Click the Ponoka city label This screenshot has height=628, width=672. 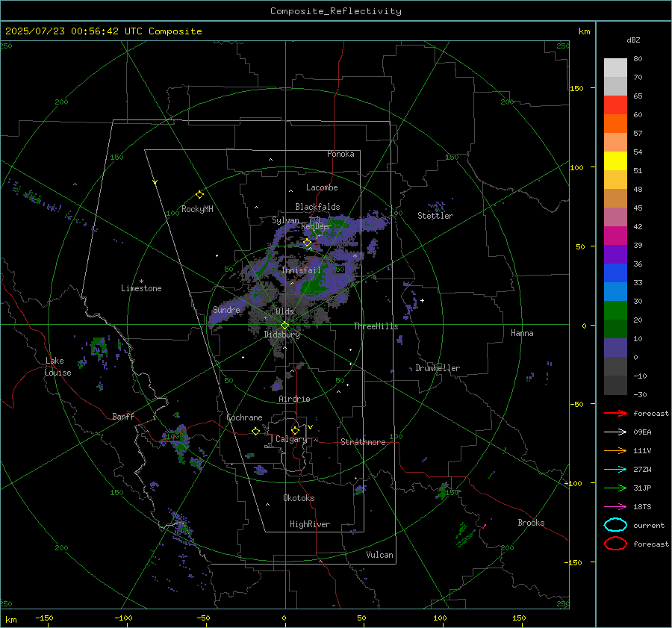pos(340,154)
